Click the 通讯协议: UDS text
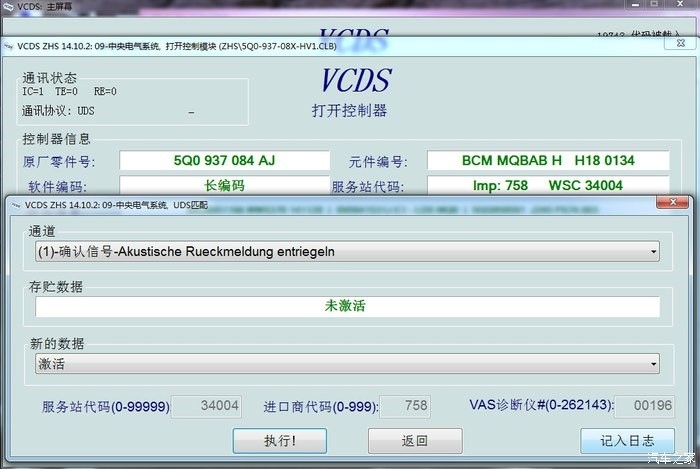 tap(58, 111)
